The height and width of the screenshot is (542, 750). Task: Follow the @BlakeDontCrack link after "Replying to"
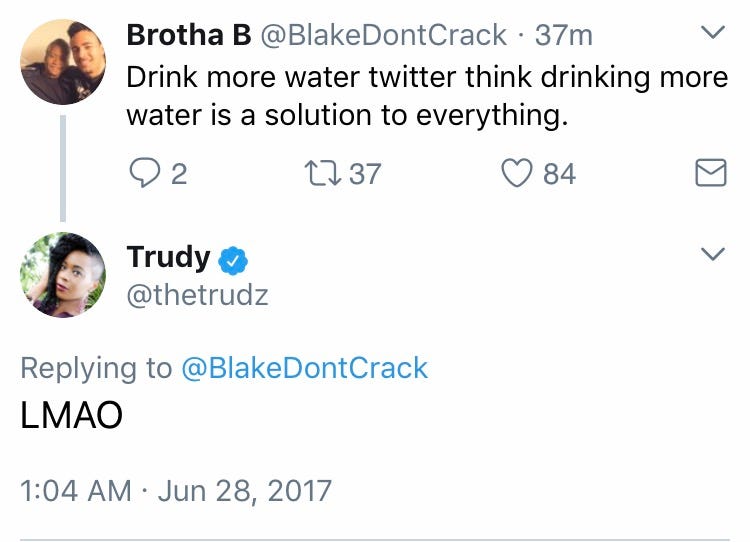(304, 368)
